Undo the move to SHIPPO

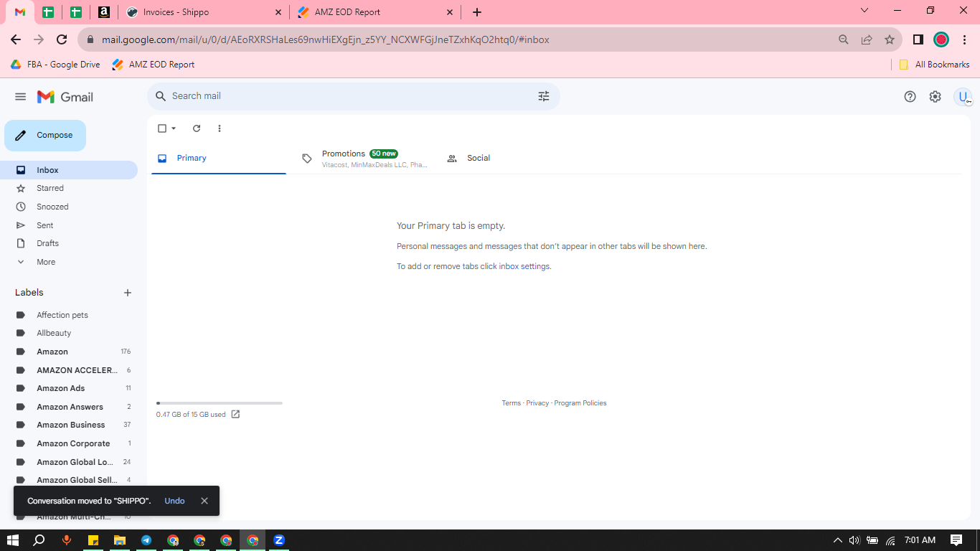pos(174,501)
